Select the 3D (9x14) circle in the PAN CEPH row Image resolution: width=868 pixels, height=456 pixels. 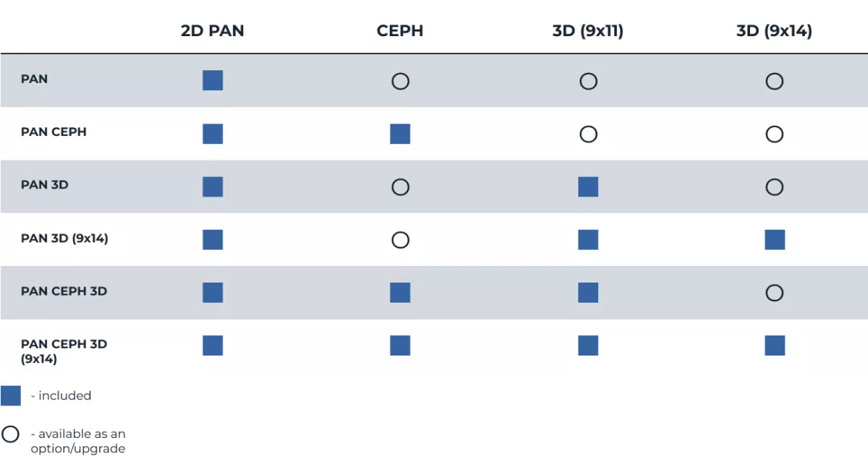coord(774,134)
